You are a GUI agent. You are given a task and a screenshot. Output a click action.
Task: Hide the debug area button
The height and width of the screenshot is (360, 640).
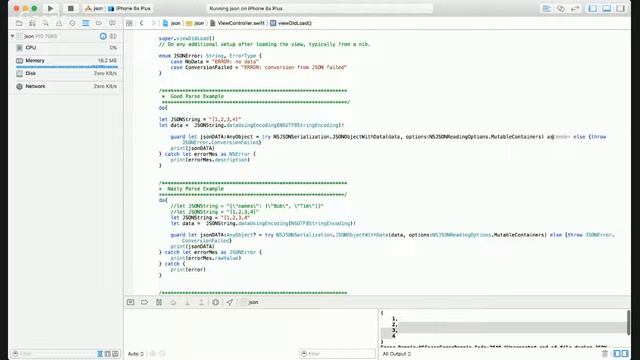point(130,302)
